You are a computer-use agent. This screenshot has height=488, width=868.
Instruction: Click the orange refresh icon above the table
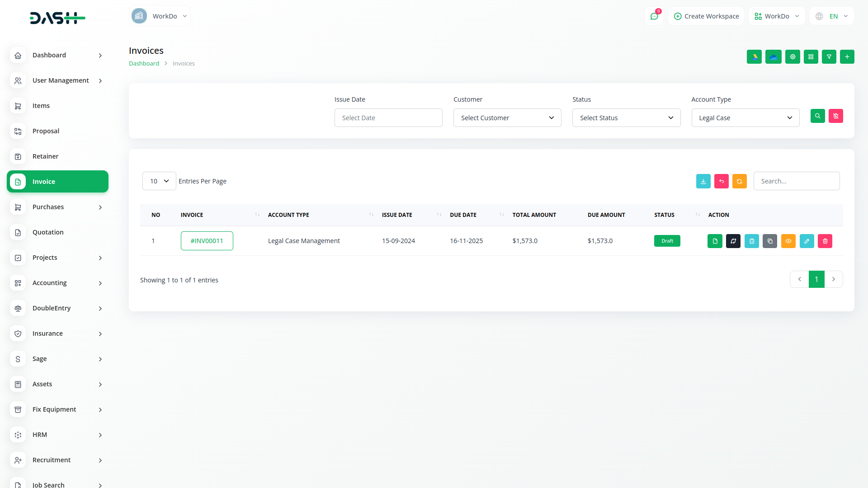point(739,181)
